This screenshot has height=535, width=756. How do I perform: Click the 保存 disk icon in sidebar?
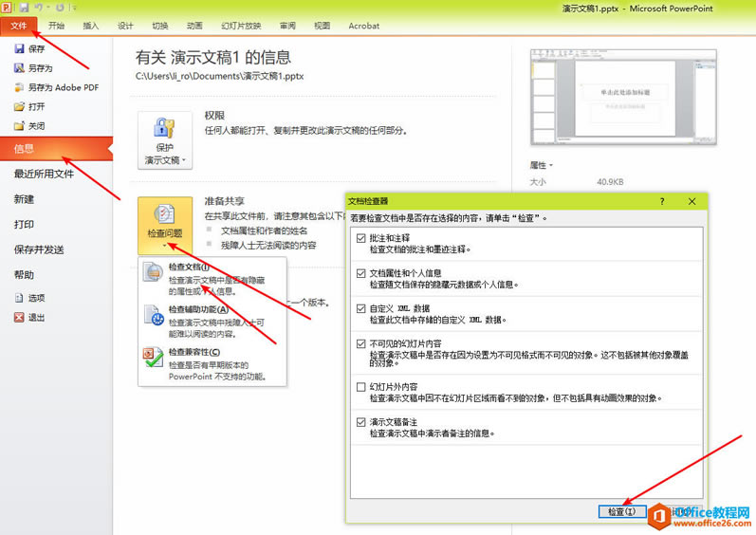coord(19,48)
